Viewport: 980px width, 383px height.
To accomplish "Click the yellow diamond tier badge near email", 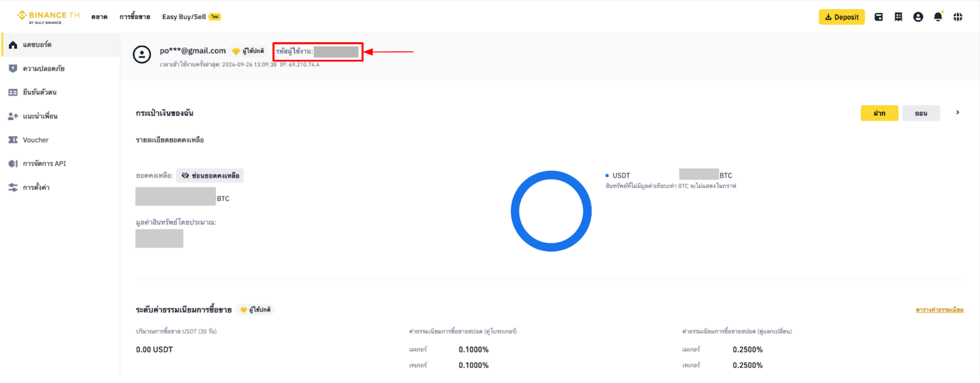I will (236, 51).
